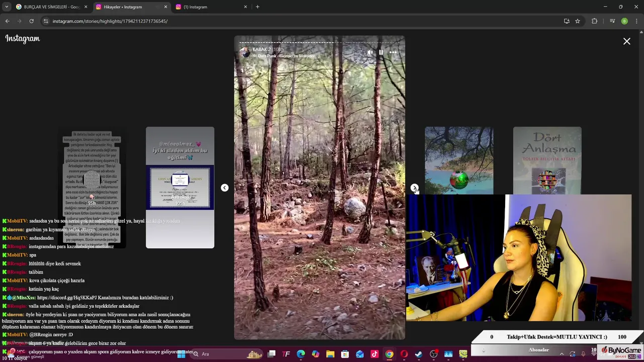Viewport: 644px width, 362px height.
Task: Open the Chrome three-dot menu
Action: pos(637,21)
